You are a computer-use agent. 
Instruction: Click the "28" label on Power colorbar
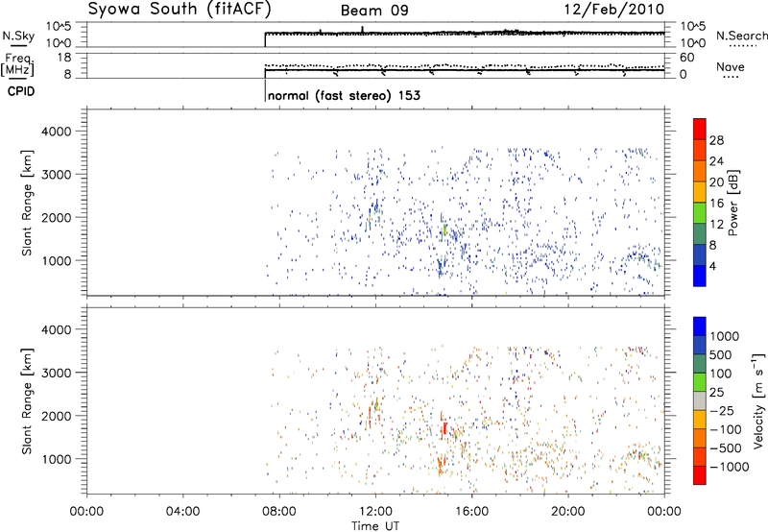(716, 140)
